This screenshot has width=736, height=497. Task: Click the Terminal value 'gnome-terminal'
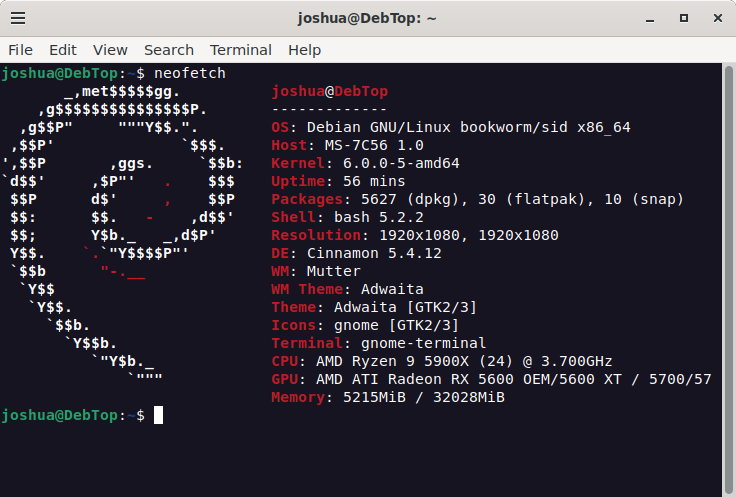coord(424,343)
